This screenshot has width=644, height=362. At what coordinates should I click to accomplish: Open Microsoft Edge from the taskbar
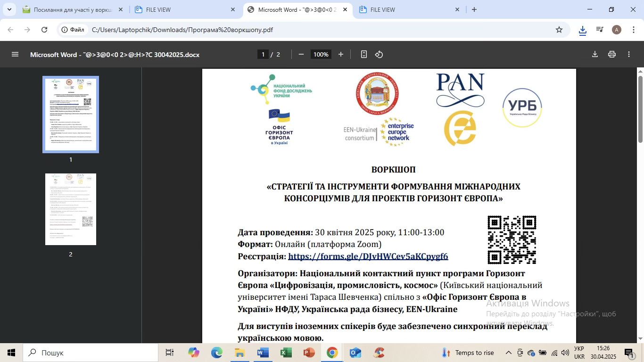(216, 353)
